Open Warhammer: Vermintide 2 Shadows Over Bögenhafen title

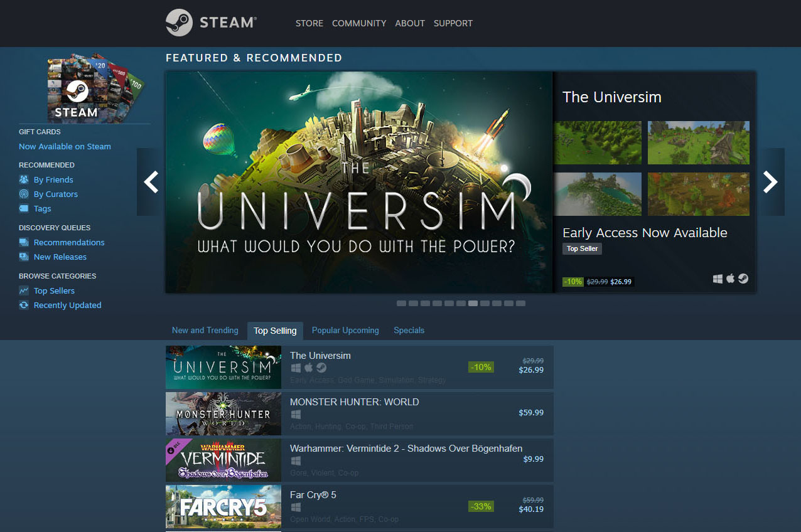[x=406, y=448]
